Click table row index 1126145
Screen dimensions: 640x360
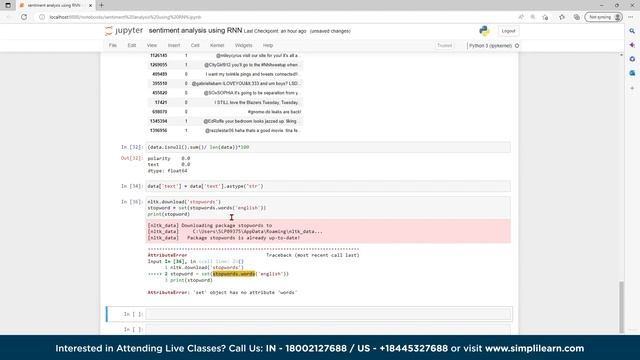pos(158,56)
